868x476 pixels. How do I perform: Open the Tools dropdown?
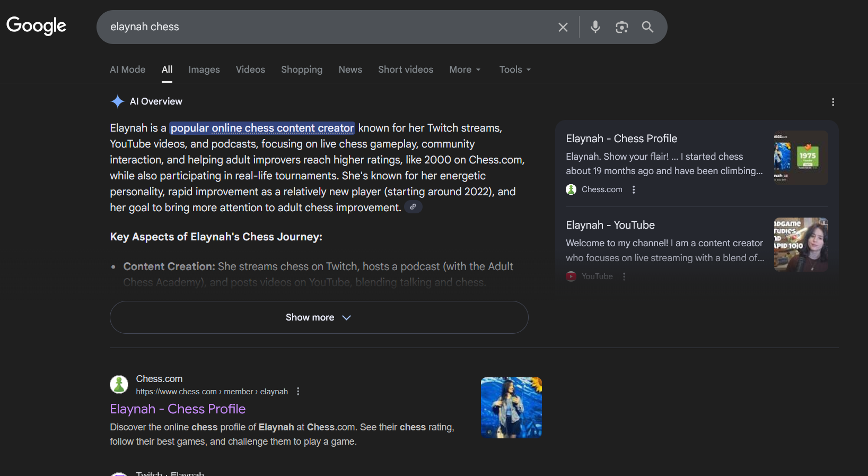514,70
